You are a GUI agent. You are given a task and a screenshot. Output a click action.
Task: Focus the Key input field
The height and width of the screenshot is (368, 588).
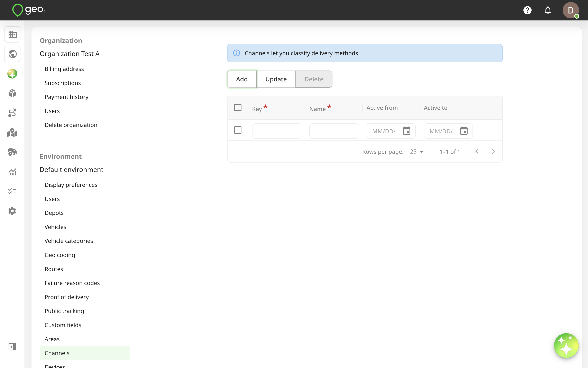[x=276, y=131]
